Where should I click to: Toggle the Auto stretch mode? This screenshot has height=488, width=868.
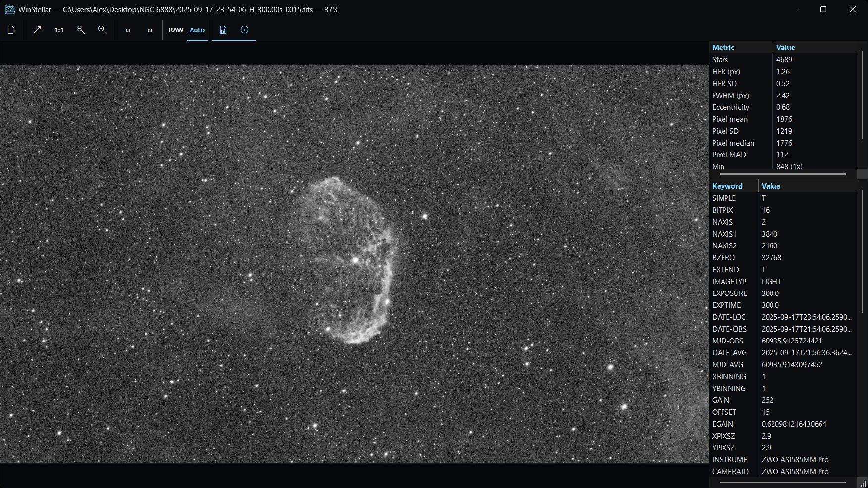(197, 30)
